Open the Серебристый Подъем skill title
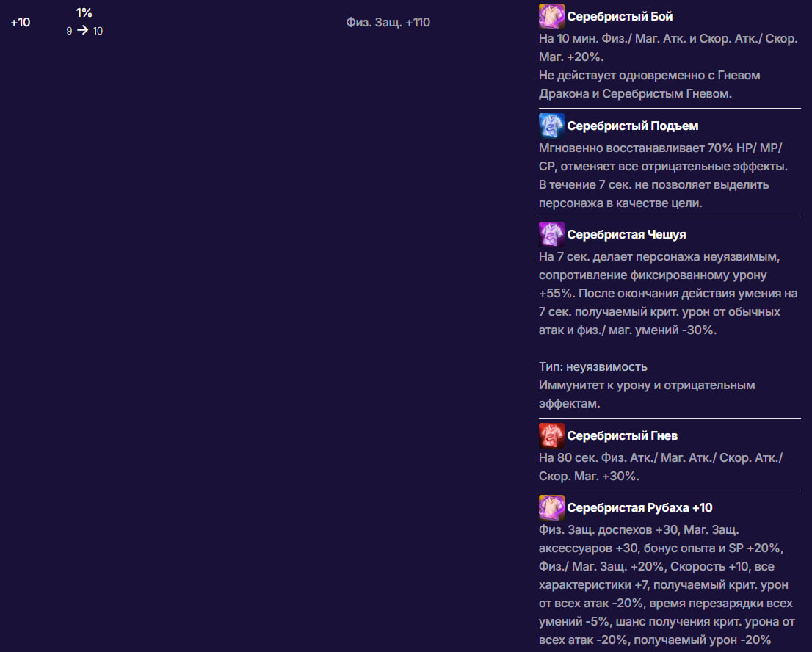Image resolution: width=812 pixels, height=652 pixels. (632, 126)
